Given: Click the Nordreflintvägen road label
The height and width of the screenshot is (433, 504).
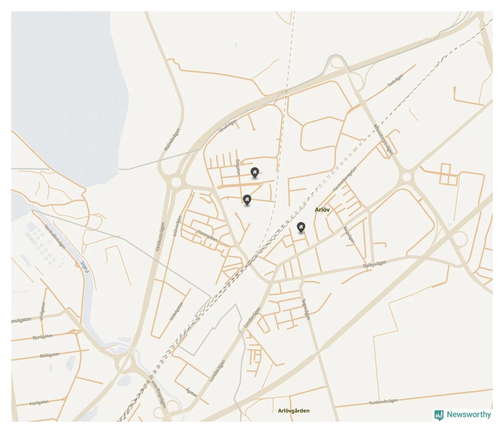Looking at the screenshot, I should pyautogui.click(x=55, y=237).
